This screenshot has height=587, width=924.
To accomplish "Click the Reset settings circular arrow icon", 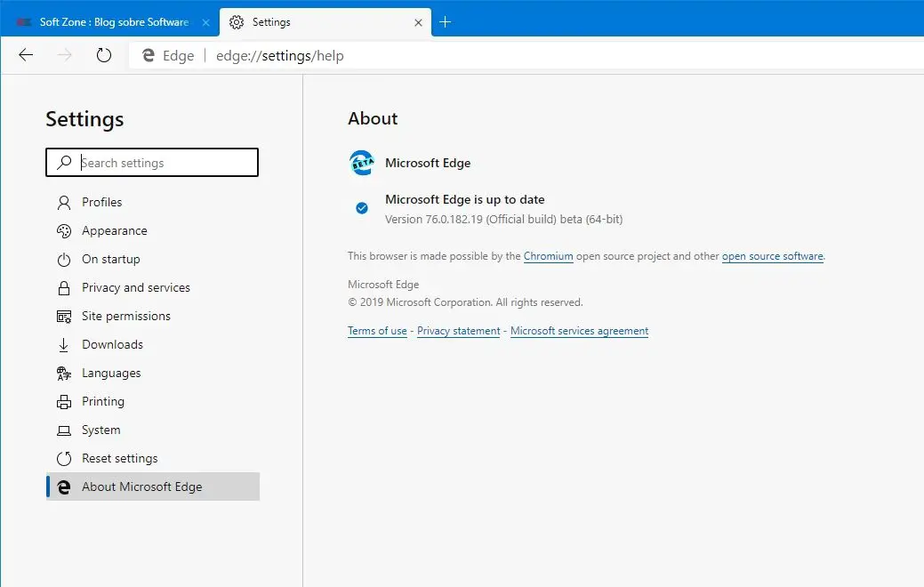I will click(64, 459).
